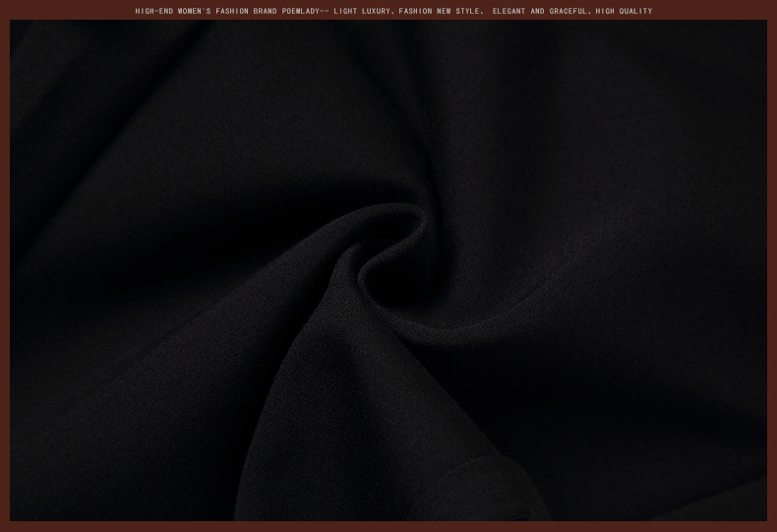This screenshot has width=777, height=532.
Task: Click the brown border on the left edge
Action: (5, 266)
